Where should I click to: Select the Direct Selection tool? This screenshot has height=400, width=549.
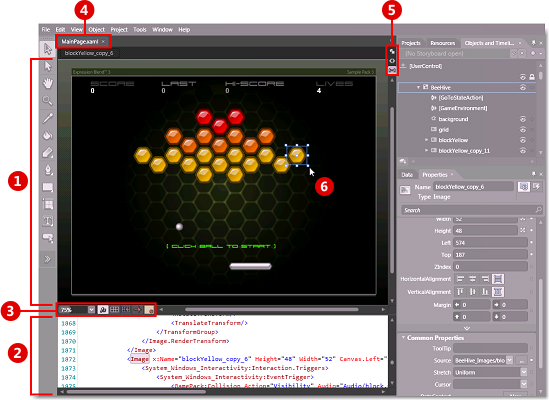[x=48, y=66]
